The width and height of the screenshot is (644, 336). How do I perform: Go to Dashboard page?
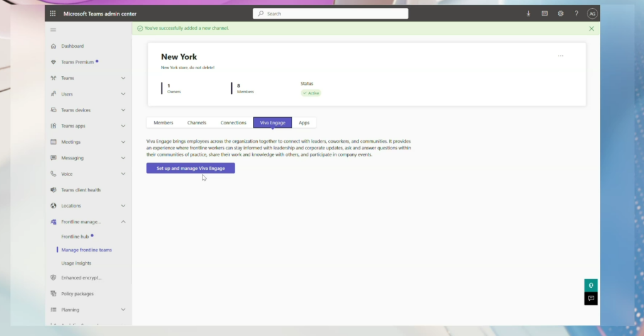coord(72,46)
